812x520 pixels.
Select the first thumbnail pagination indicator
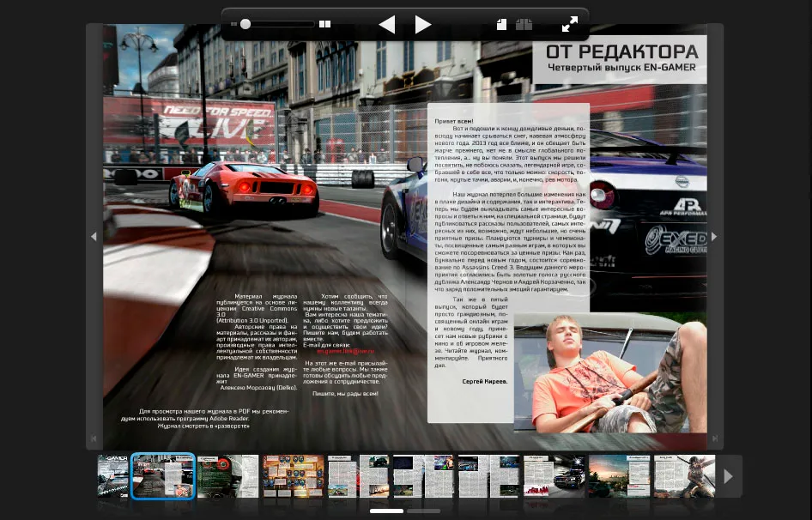386,511
